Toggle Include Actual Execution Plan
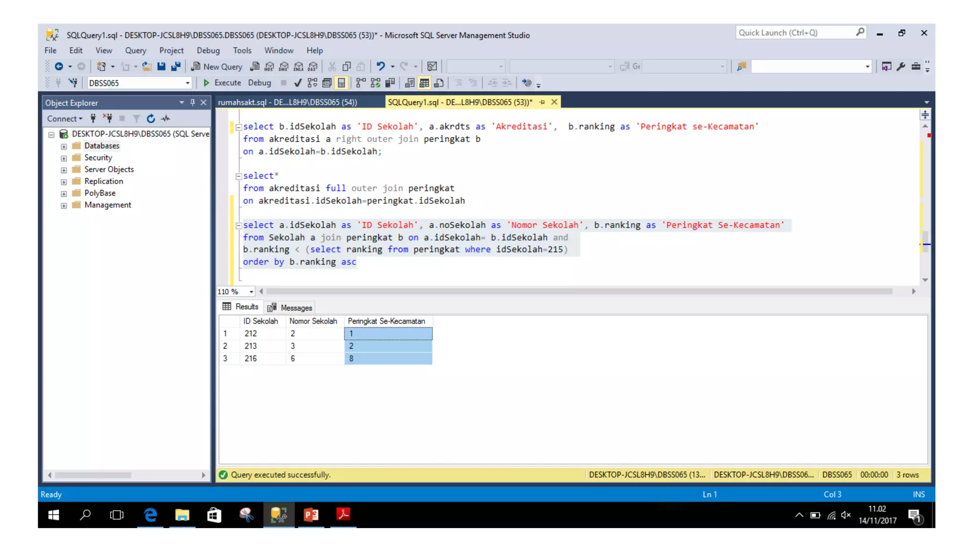The image size is (980, 551). pos(361,83)
